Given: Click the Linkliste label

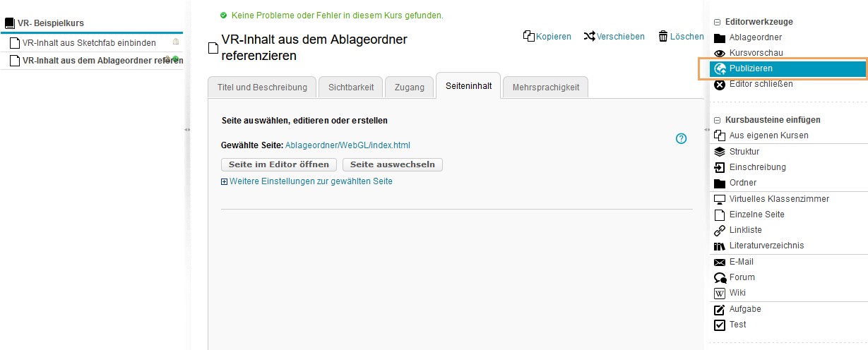Looking at the screenshot, I should pos(746,230).
